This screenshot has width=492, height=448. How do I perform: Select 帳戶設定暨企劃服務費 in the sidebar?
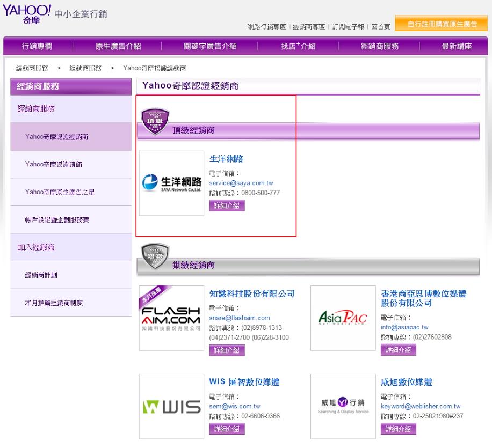click(57, 220)
